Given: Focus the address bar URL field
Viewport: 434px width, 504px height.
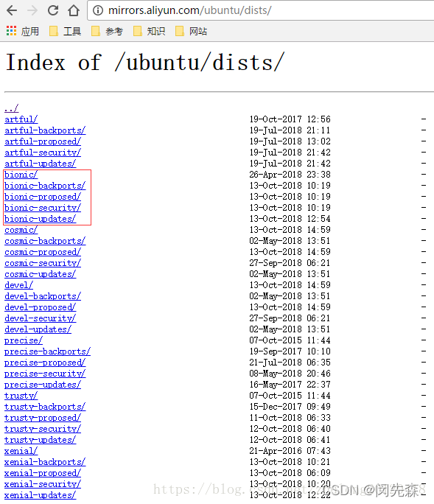Looking at the screenshot, I should coord(260,10).
